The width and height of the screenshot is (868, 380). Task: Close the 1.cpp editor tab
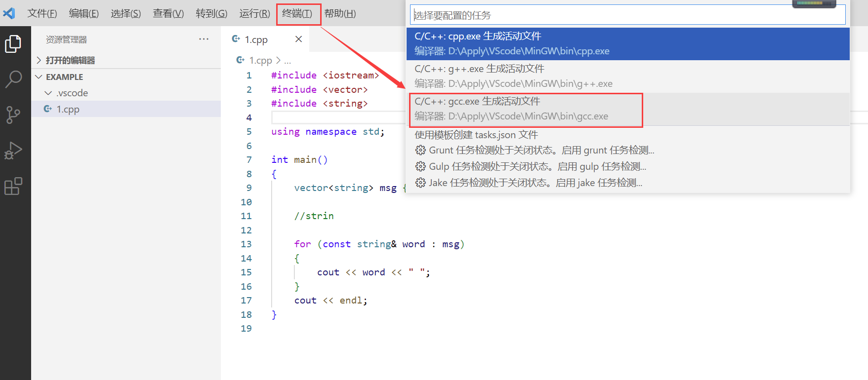coord(298,39)
